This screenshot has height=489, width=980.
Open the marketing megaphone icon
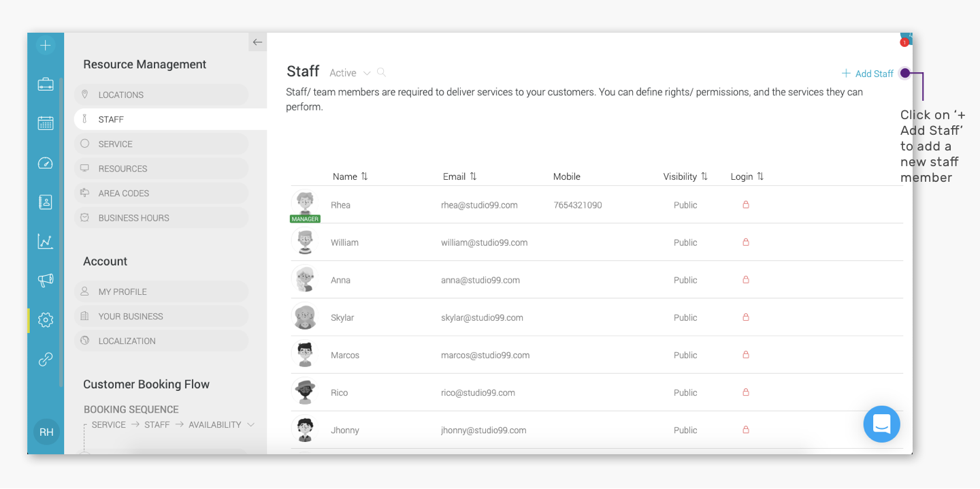[x=46, y=280]
